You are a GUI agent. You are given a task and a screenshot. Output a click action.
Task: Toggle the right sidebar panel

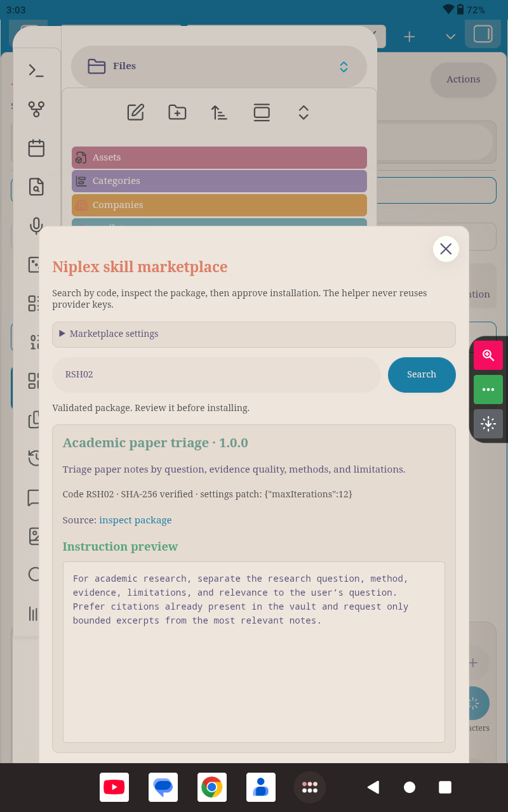tap(483, 34)
